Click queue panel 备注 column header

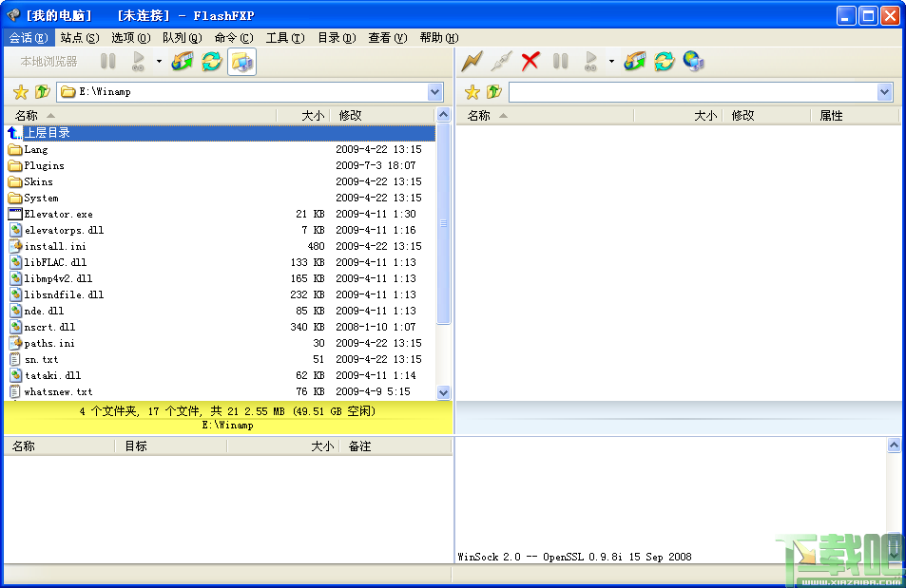[395, 446]
